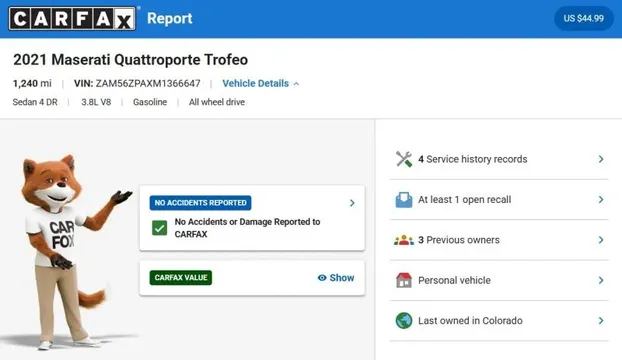Image resolution: width=622 pixels, height=360 pixels.
Task: Click the Sedan 4 DR text
Action: click(35, 102)
